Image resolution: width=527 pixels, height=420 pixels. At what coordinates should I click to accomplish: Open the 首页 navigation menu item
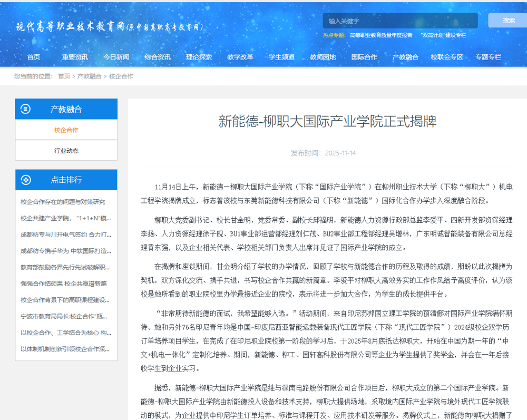click(x=34, y=57)
